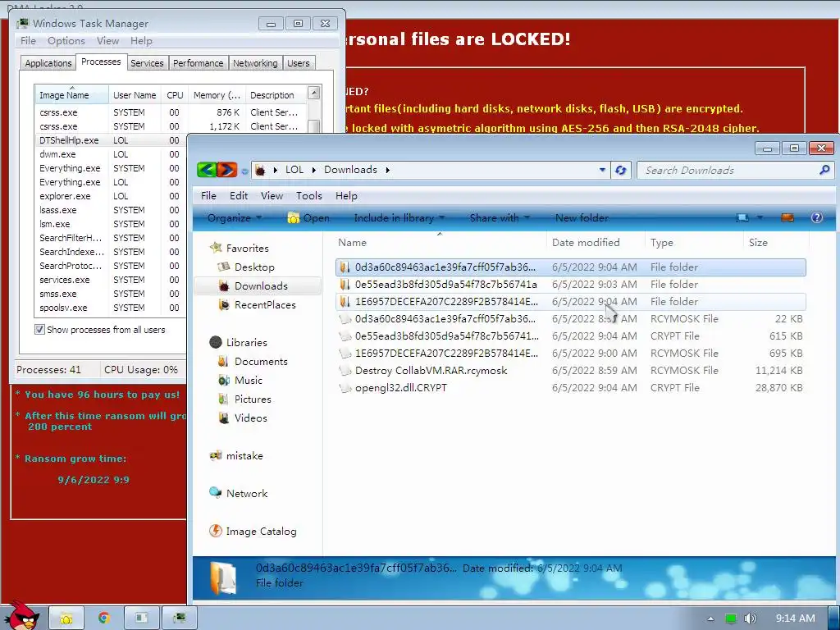Switch to Networking tab in Task Manager
Image resolution: width=840 pixels, height=630 pixels.
tap(255, 63)
